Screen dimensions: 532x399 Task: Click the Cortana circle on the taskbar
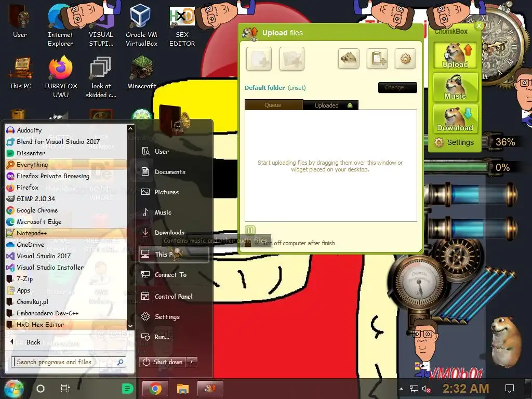click(x=41, y=389)
